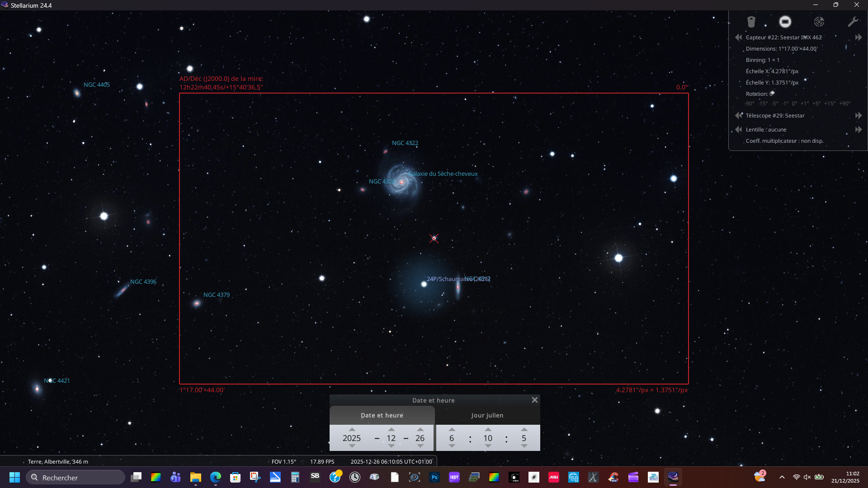Close the Date et heure dialog
The width and height of the screenshot is (868, 488).
pyautogui.click(x=534, y=400)
